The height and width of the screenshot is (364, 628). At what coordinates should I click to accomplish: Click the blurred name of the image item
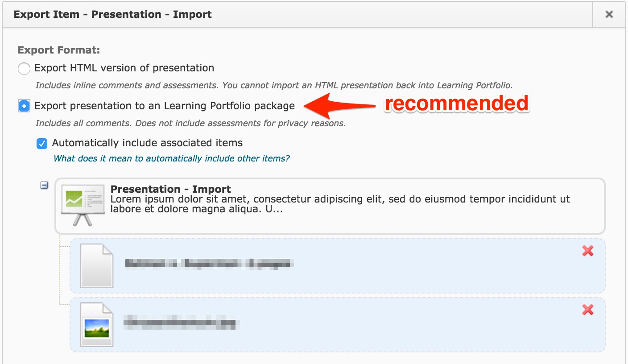182,322
